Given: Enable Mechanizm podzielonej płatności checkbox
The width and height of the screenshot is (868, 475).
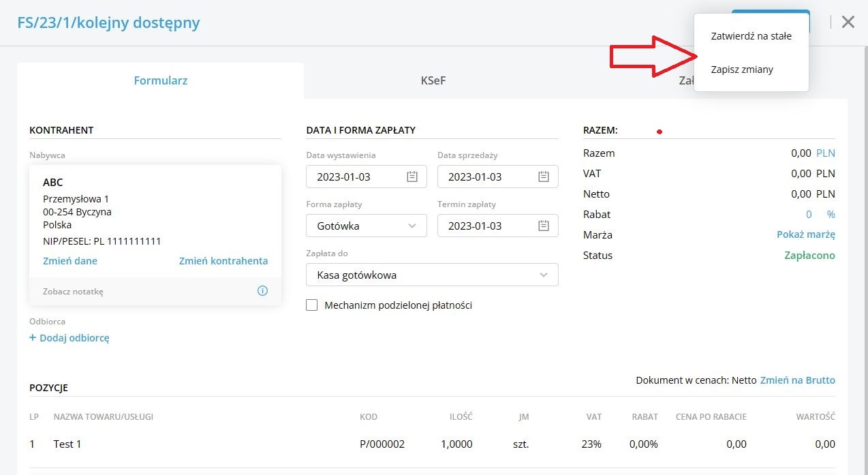Looking at the screenshot, I should pos(312,305).
